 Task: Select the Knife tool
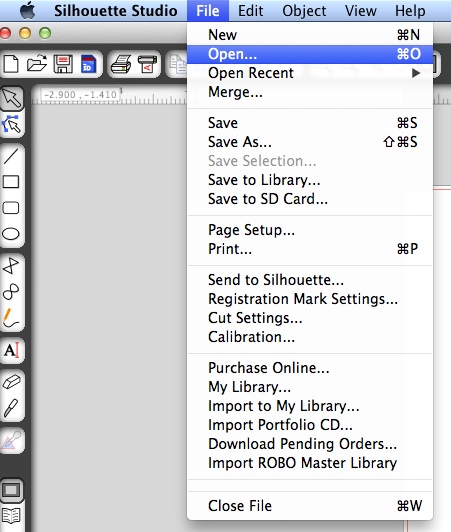click(11, 408)
